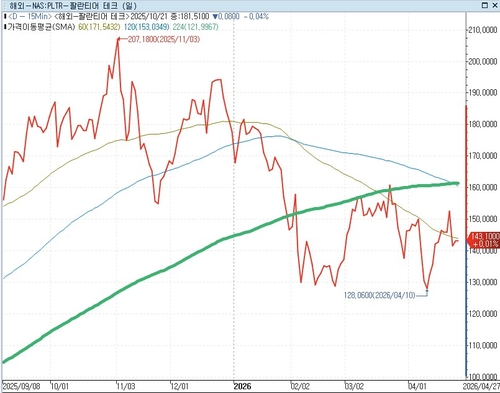Select the 가격이동평균(SMA) indicator label

pos(41,27)
